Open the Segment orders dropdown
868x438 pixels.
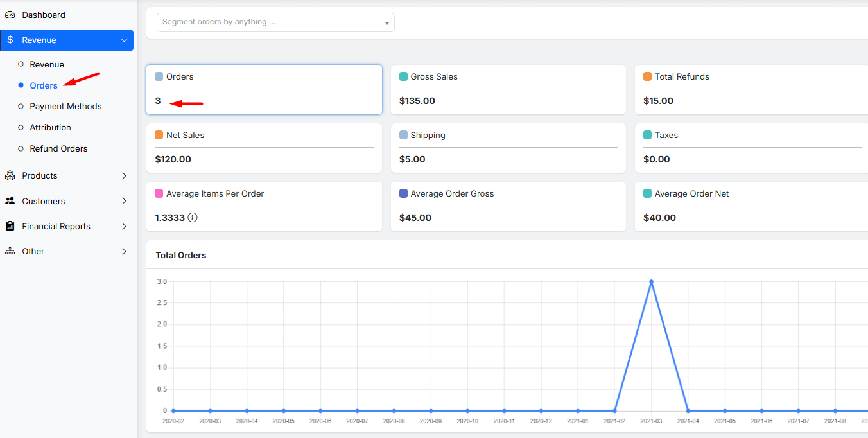pyautogui.click(x=275, y=22)
